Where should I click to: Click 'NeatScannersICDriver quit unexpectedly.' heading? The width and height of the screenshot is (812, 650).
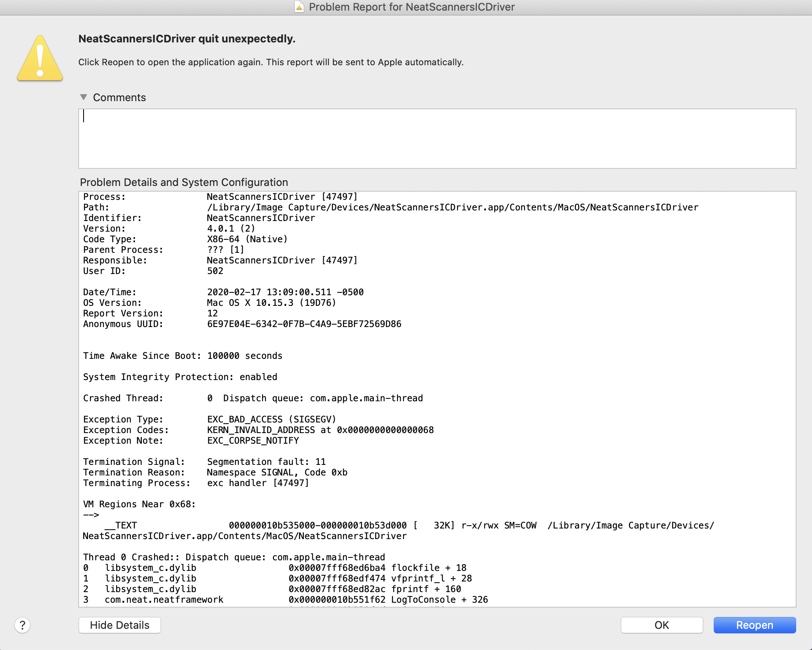[187, 39]
